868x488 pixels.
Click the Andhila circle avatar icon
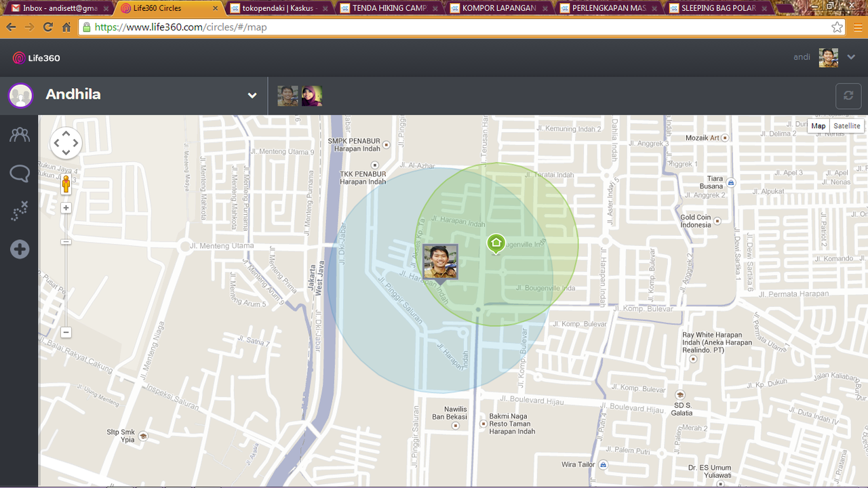pyautogui.click(x=20, y=96)
